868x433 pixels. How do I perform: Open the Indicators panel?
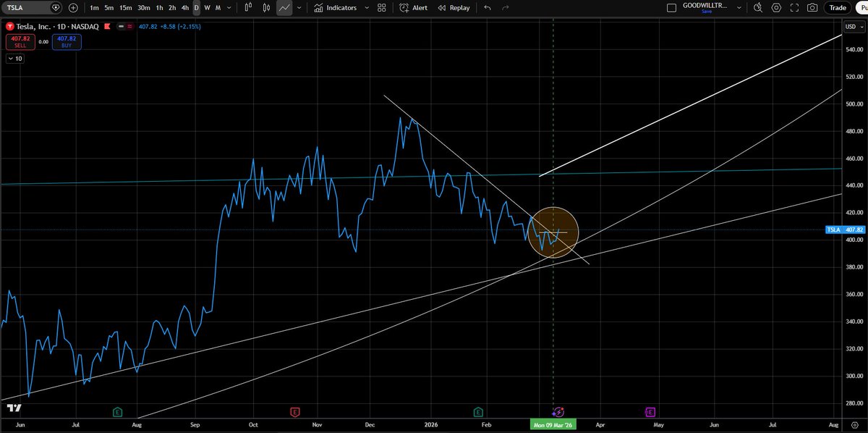[x=335, y=8]
